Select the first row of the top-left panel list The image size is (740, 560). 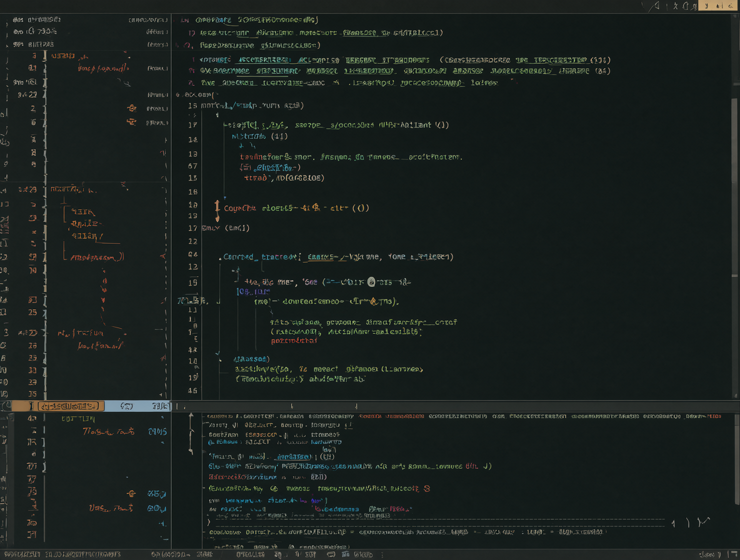(x=89, y=20)
